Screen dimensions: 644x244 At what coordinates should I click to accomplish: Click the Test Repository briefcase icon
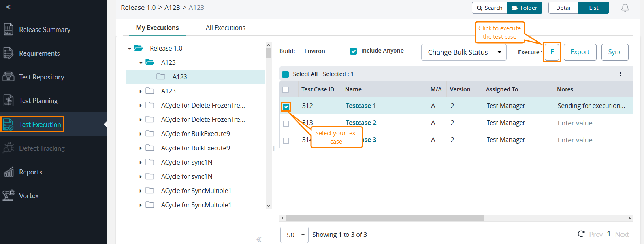click(8, 77)
